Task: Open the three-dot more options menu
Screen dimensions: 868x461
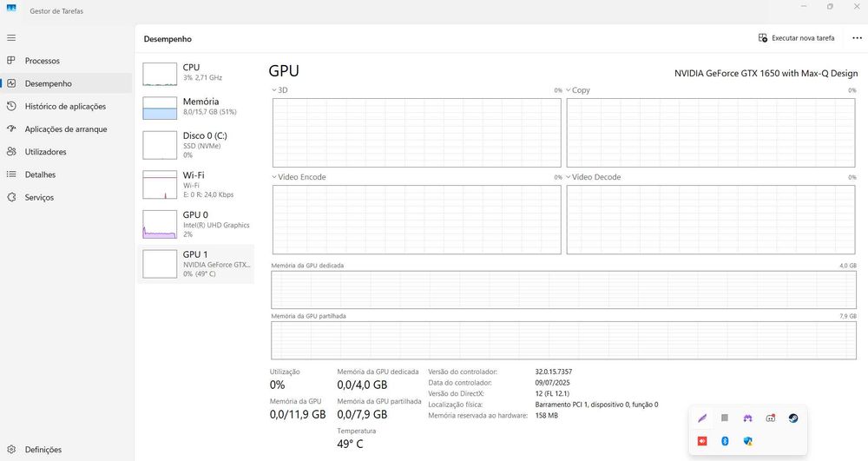Action: pos(857,38)
